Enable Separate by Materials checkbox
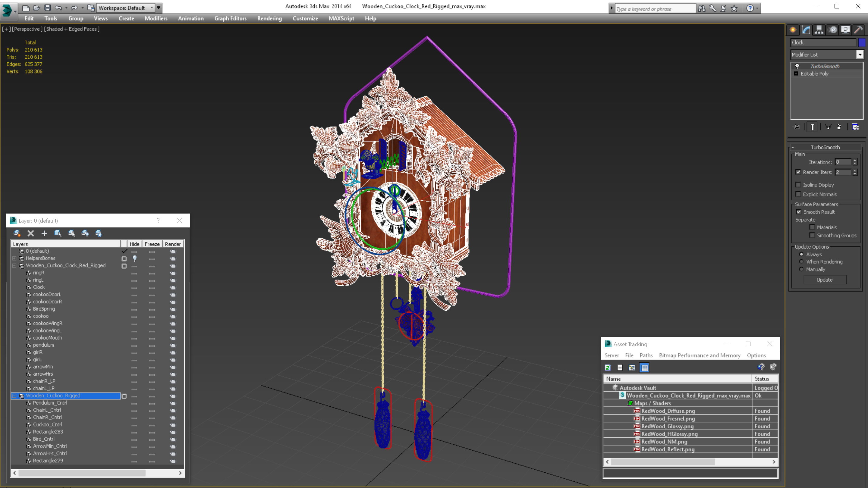The image size is (868, 488). 813,227
